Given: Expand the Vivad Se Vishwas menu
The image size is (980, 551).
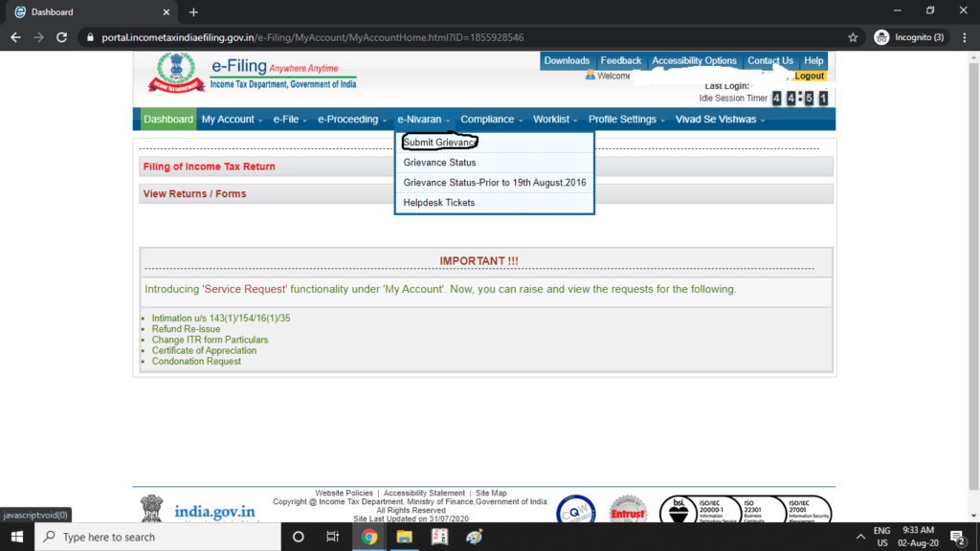Looking at the screenshot, I should [x=720, y=120].
